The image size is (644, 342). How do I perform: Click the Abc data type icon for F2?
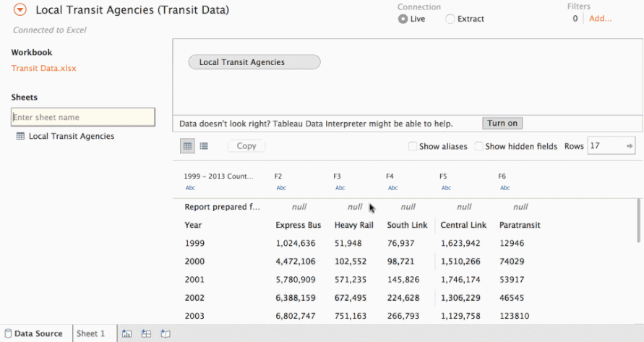click(281, 188)
